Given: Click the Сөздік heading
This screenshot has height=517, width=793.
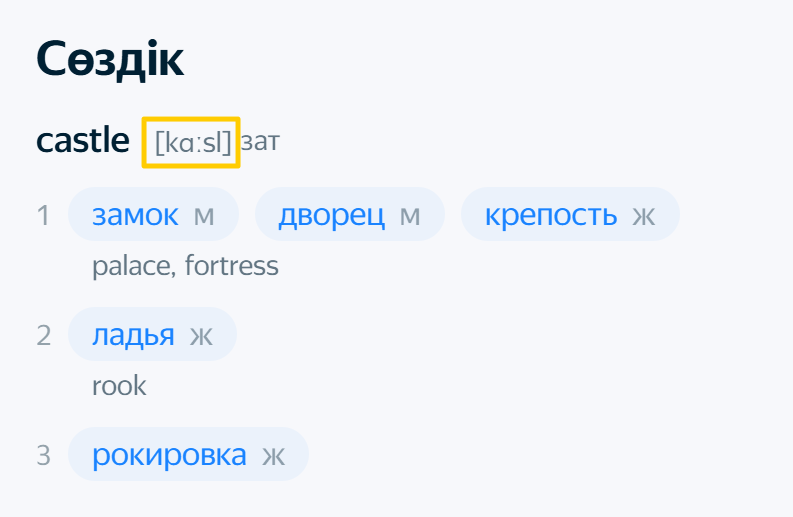Looking at the screenshot, I should pos(110,61).
